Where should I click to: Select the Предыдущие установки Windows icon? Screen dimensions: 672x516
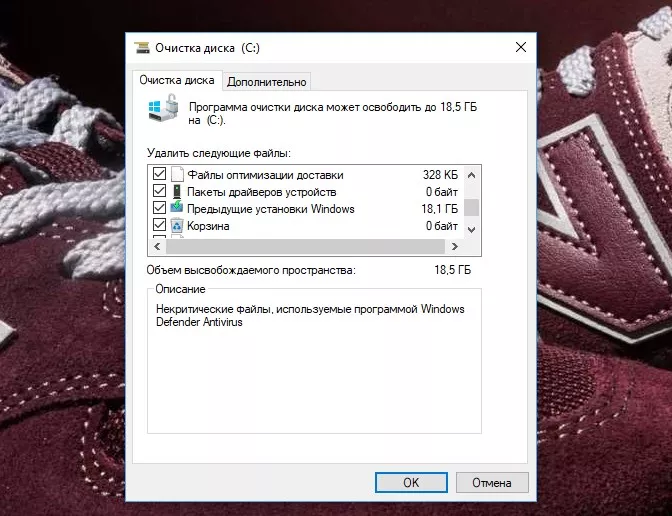(x=176, y=209)
